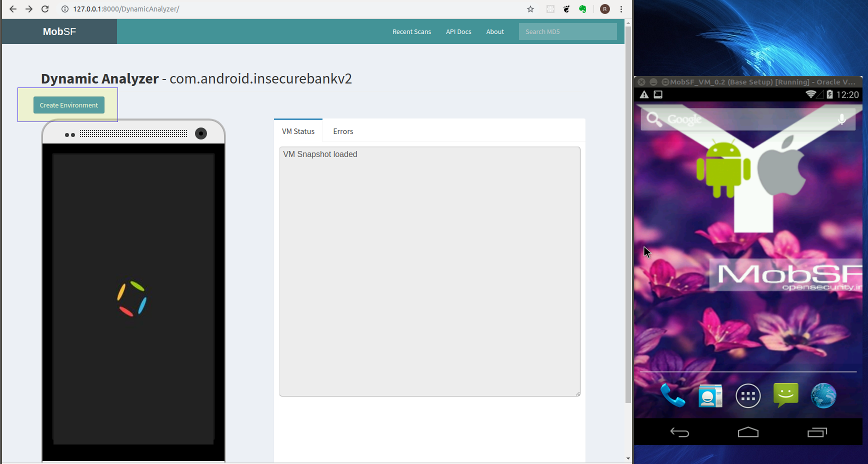Tap the Android back button in VM

pos(679,432)
